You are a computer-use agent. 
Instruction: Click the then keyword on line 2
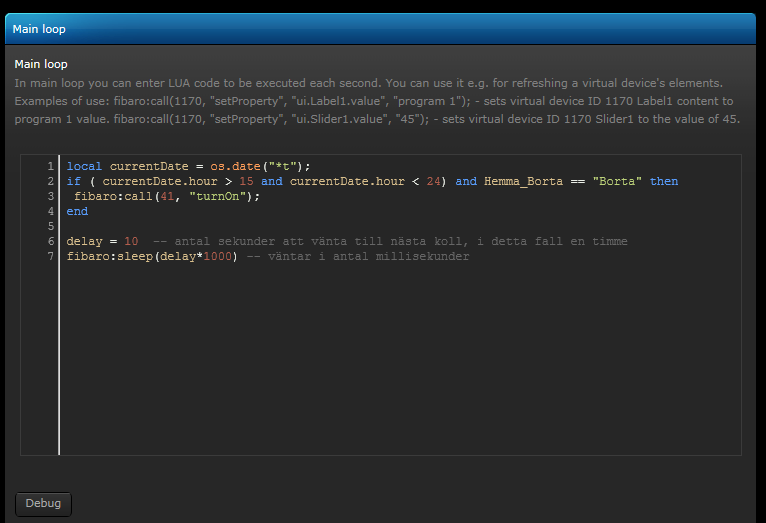(x=663, y=182)
